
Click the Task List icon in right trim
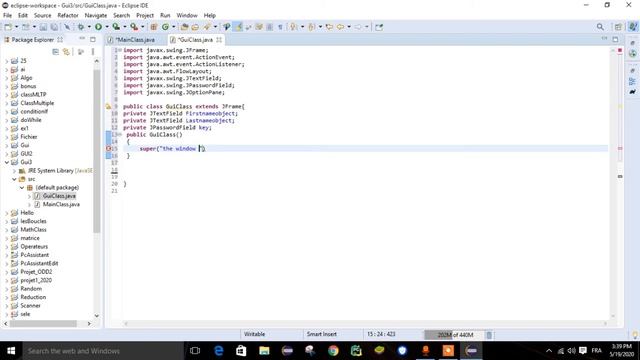pyautogui.click(x=632, y=53)
